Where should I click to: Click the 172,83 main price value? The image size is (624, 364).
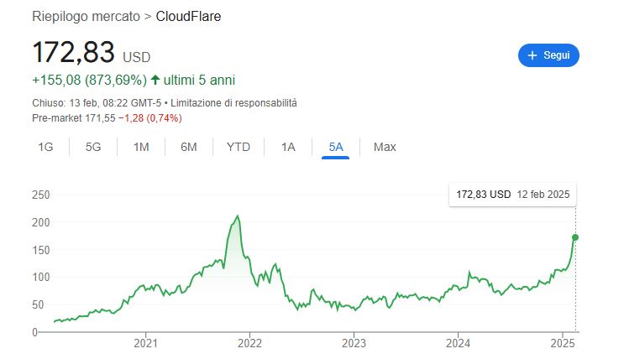pos(73,52)
